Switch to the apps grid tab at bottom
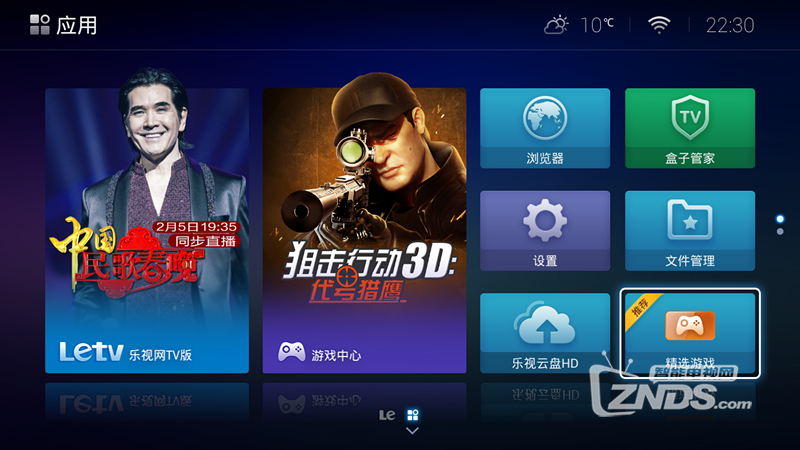This screenshot has width=800, height=450. pyautogui.click(x=413, y=415)
